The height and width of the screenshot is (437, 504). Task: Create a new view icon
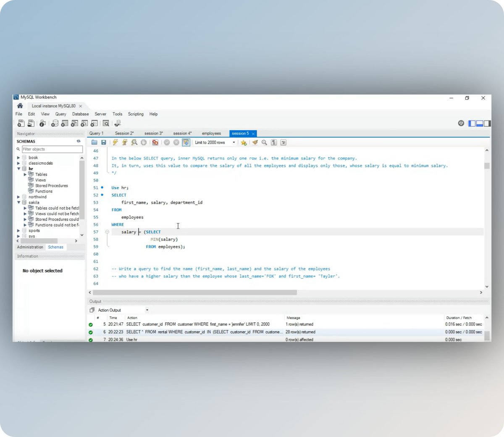[x=74, y=124]
